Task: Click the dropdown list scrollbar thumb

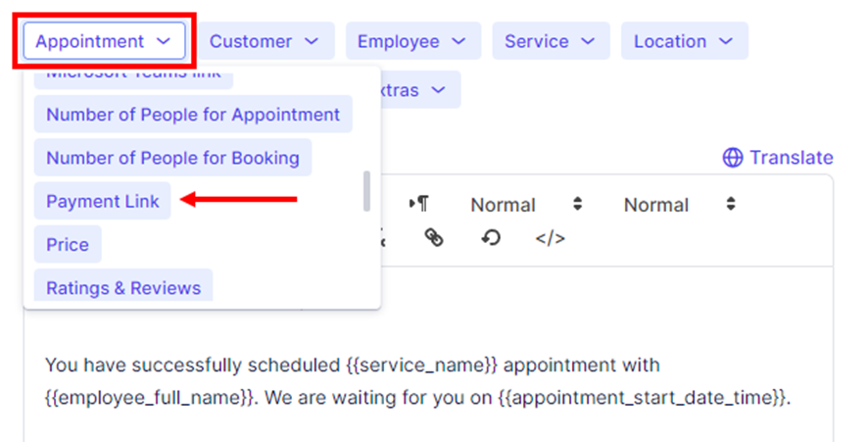Action: pos(366,191)
